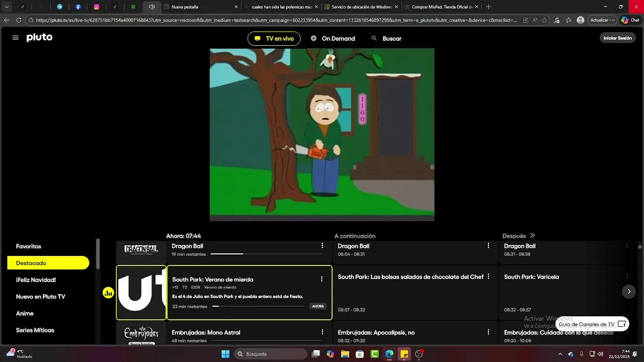
Task: Jump ahead with the Después double arrow
Action: pos(532,236)
